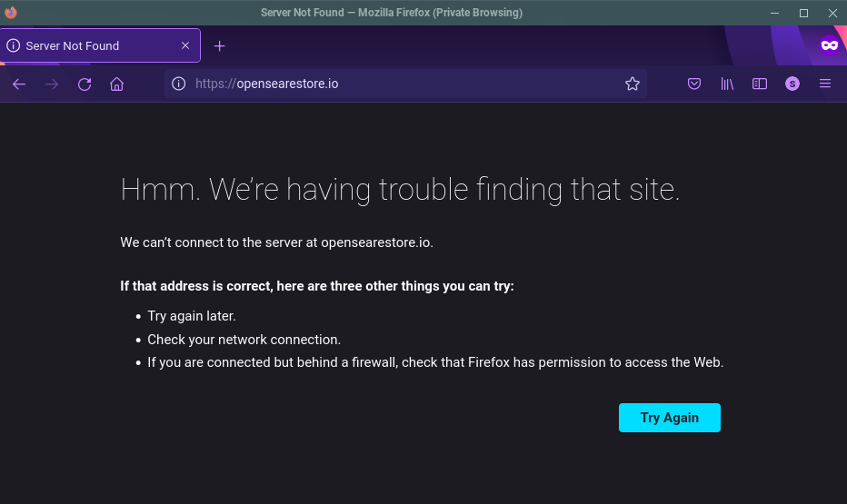
Task: Go back with the back arrow
Action: 19,84
